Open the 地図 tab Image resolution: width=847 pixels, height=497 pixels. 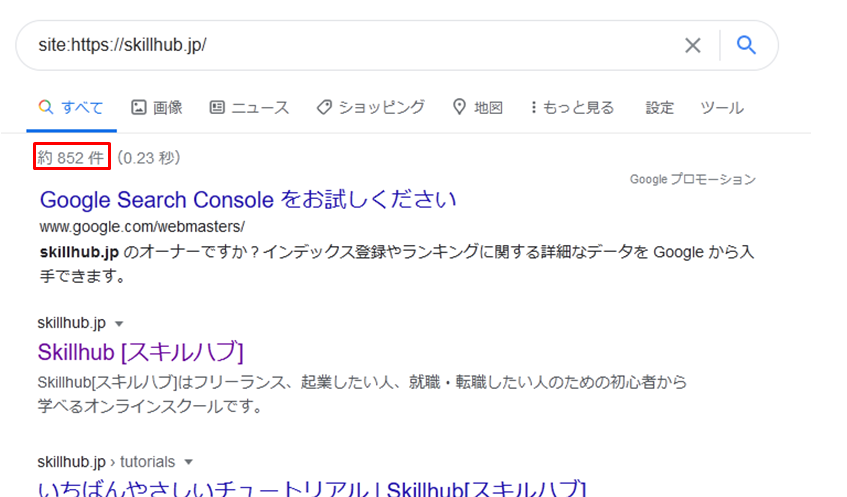click(x=478, y=108)
